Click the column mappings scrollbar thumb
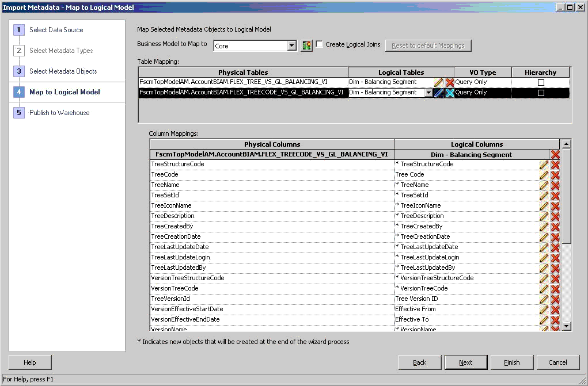 (x=566, y=196)
